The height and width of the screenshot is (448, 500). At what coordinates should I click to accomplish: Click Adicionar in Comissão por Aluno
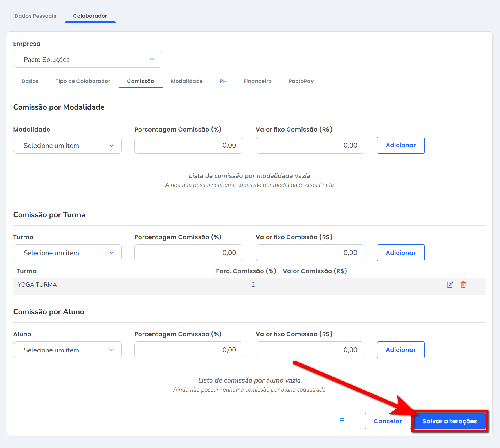pyautogui.click(x=400, y=350)
